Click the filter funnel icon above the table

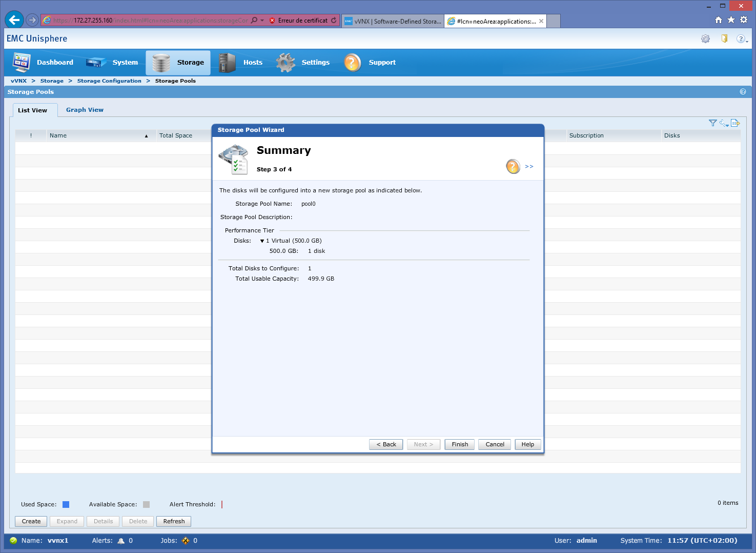pos(712,123)
